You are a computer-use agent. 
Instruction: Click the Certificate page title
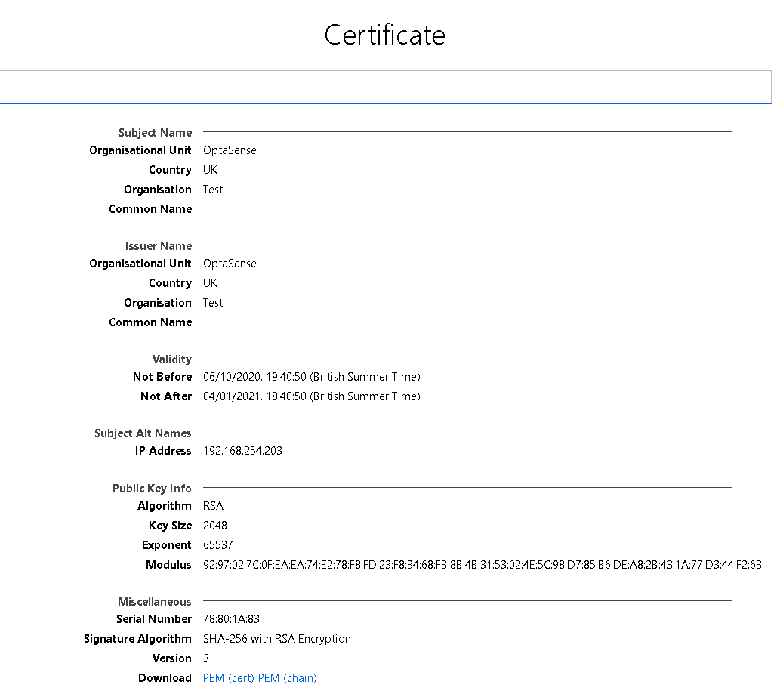tap(385, 35)
